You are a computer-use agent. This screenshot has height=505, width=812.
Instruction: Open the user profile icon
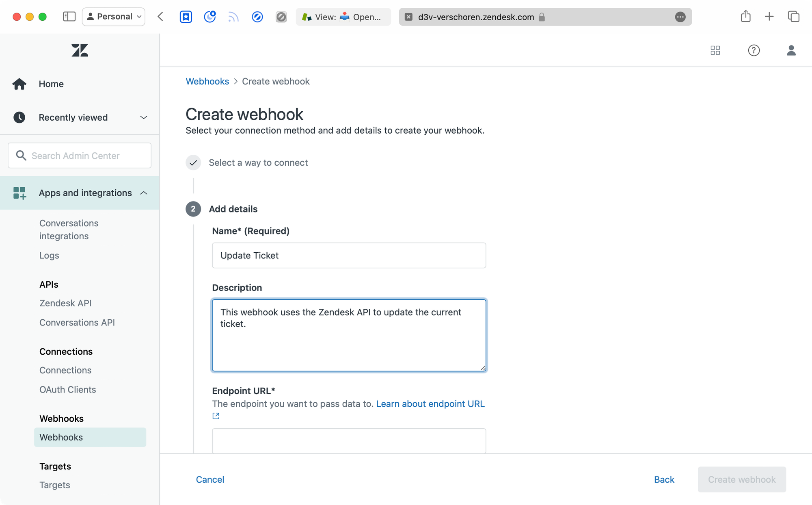791,50
